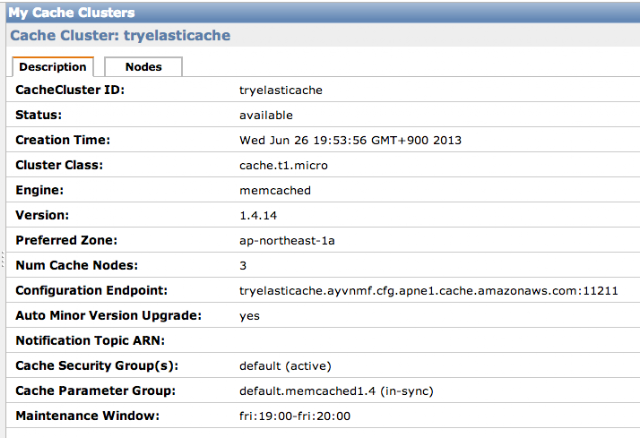Click the 'Notification Topic ARN:' label

(x=90, y=340)
